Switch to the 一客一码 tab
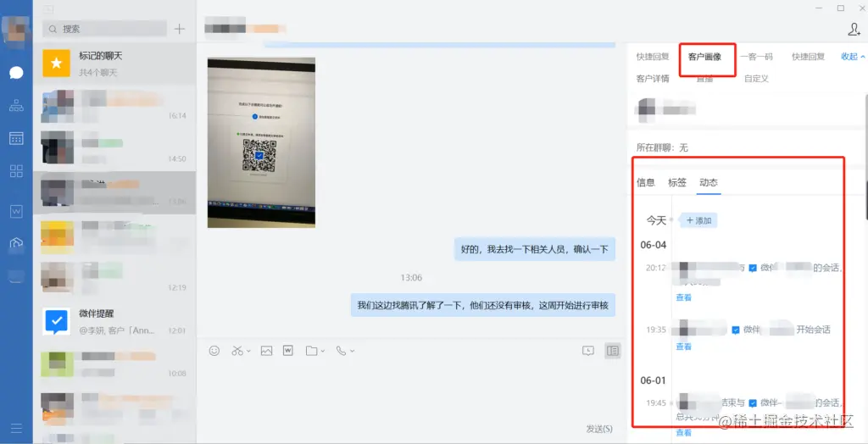868x444 pixels. point(756,57)
